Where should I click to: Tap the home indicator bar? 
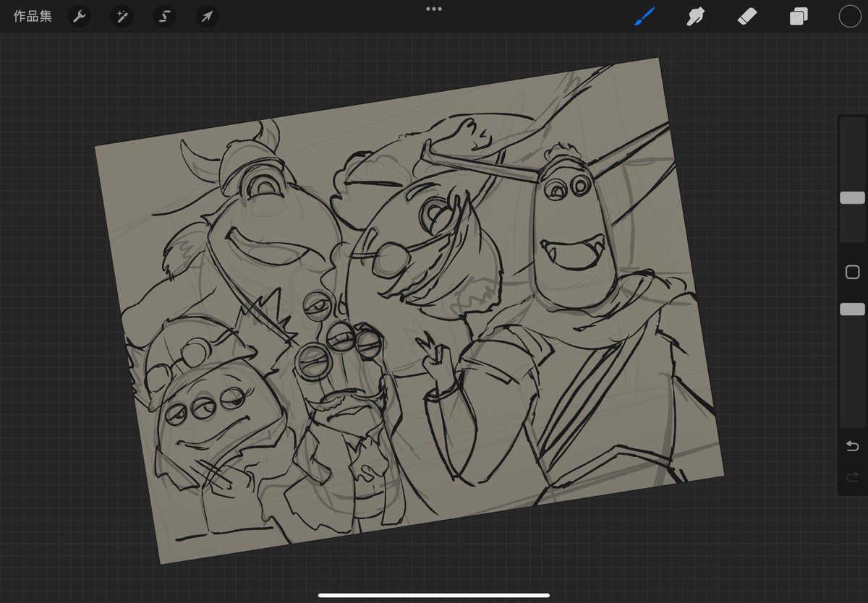pyautogui.click(x=434, y=596)
